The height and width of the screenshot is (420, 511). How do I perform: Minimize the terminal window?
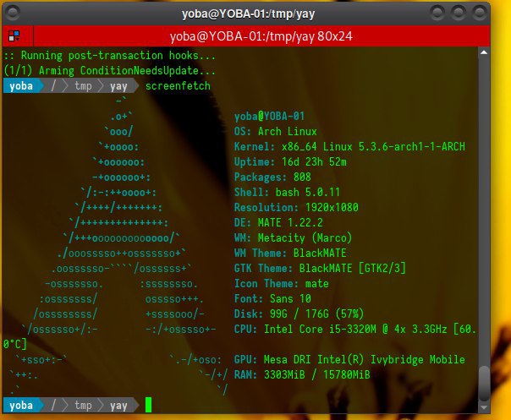point(437,13)
